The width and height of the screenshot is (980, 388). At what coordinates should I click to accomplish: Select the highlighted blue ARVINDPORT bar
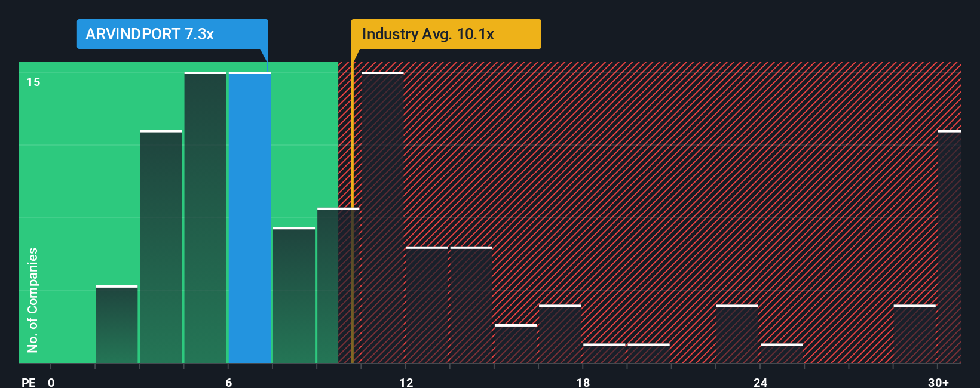pyautogui.click(x=249, y=217)
